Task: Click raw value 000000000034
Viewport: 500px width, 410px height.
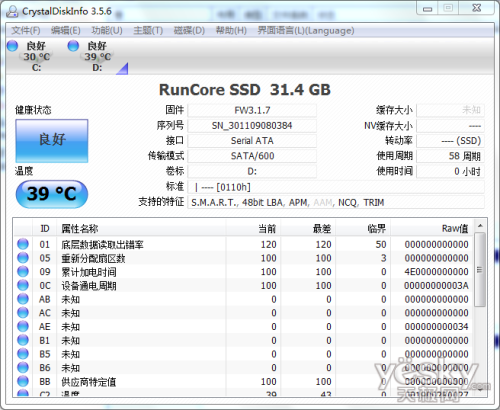Action: coord(436,326)
